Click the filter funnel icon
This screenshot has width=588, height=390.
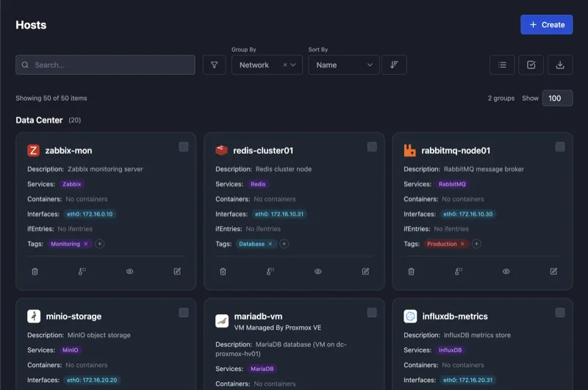pyautogui.click(x=214, y=65)
